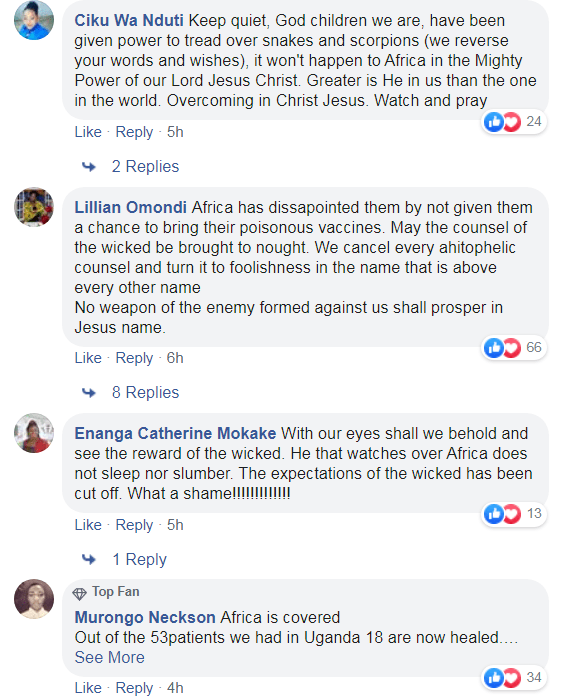Reply to Lillian Omondi's comment
571x700 pixels.
point(134,358)
